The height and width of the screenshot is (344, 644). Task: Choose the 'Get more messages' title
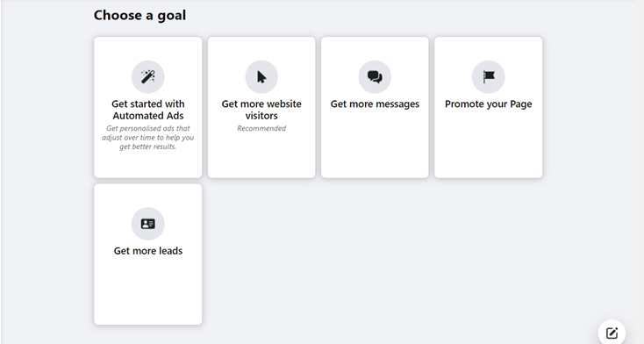pos(375,104)
